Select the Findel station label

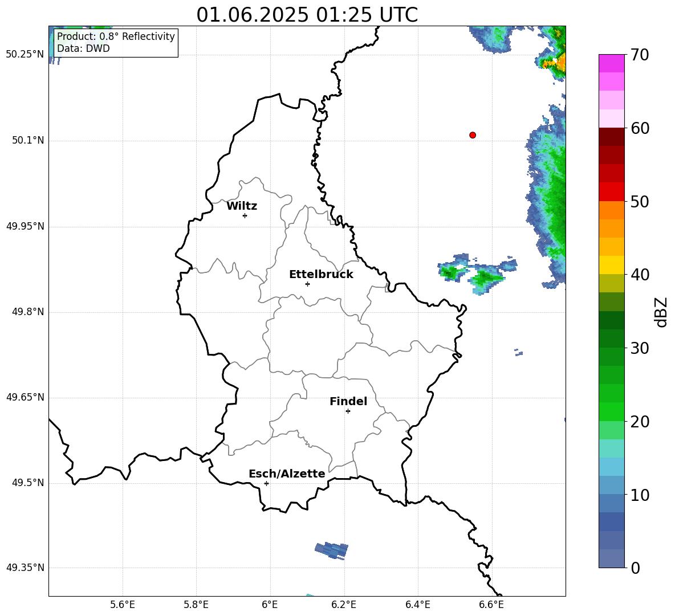(x=348, y=401)
